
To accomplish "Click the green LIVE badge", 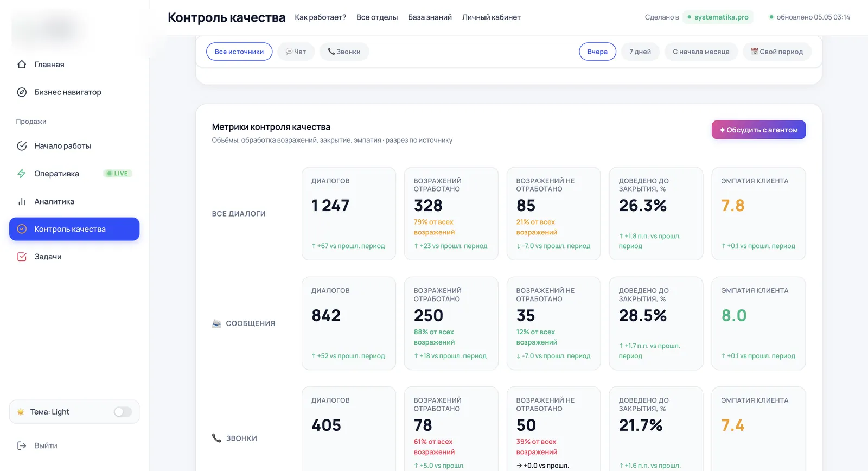I will 118,174.
